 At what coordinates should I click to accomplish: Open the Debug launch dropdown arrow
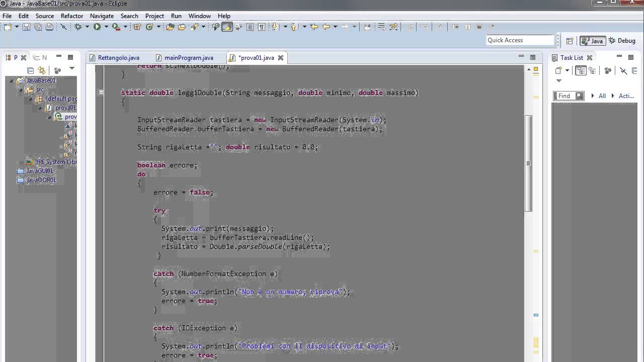[x=87, y=27]
